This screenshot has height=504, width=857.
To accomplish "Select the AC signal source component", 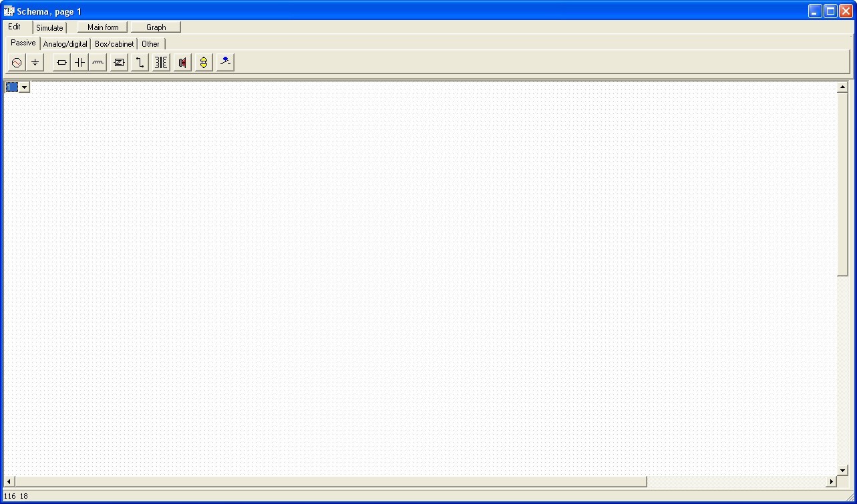I will [x=17, y=63].
